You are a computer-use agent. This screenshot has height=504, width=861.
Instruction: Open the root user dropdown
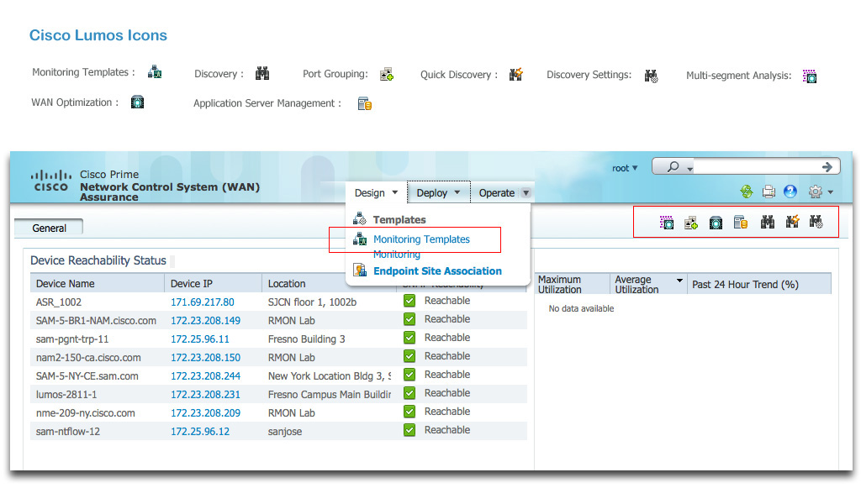click(625, 168)
